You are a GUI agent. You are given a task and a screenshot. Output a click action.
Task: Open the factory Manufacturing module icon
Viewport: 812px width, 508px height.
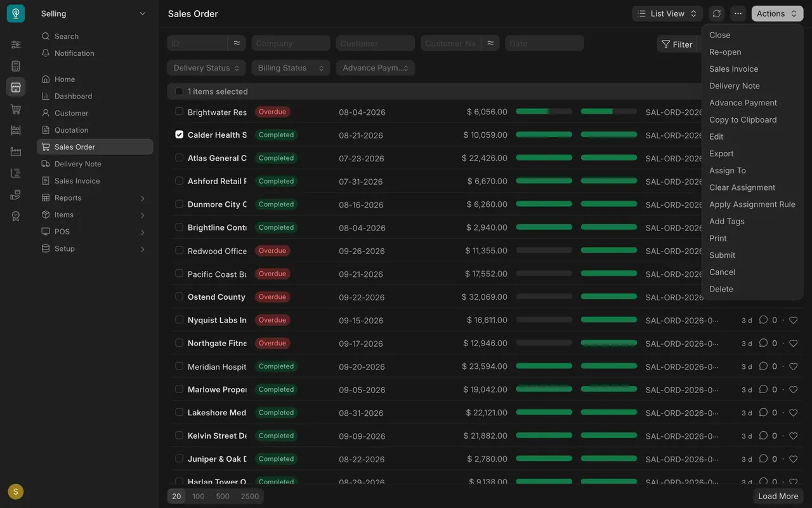pos(16,152)
